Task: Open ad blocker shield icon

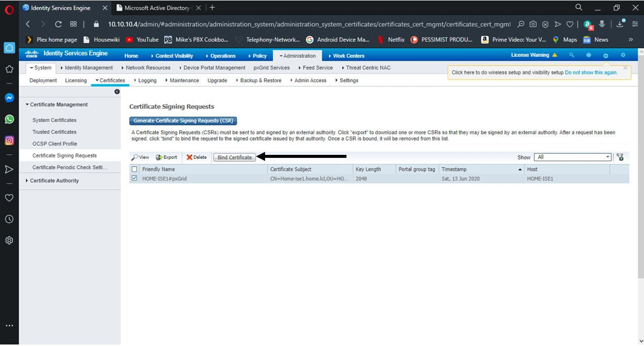Action: coord(545,24)
